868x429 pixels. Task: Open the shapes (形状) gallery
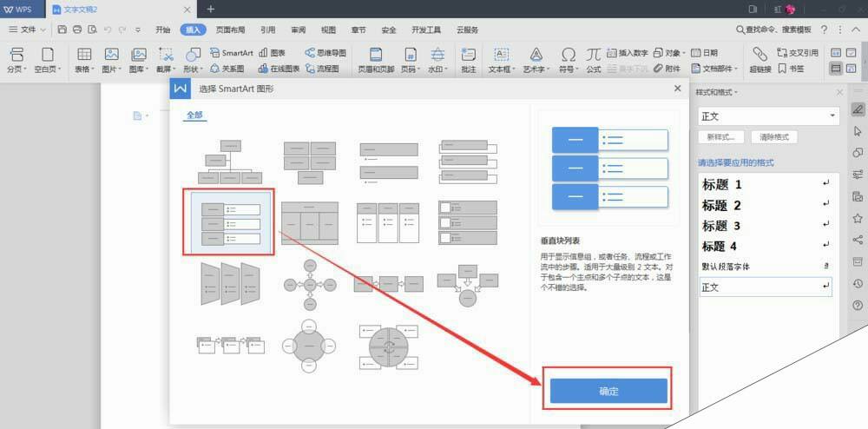(193, 61)
